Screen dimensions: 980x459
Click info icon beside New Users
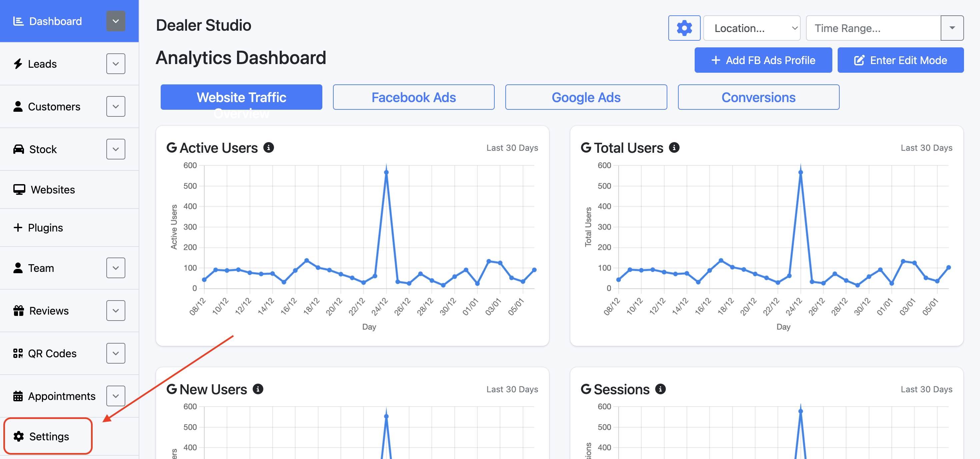[258, 389]
